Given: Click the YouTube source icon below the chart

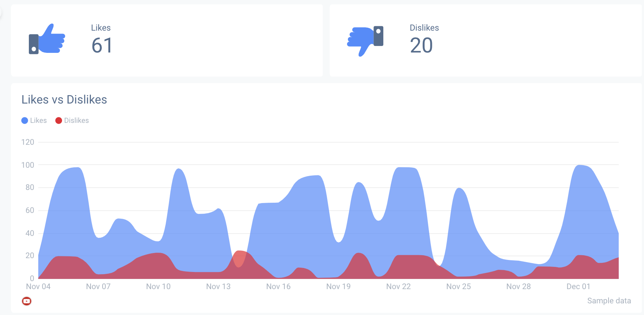Looking at the screenshot, I should tap(27, 301).
